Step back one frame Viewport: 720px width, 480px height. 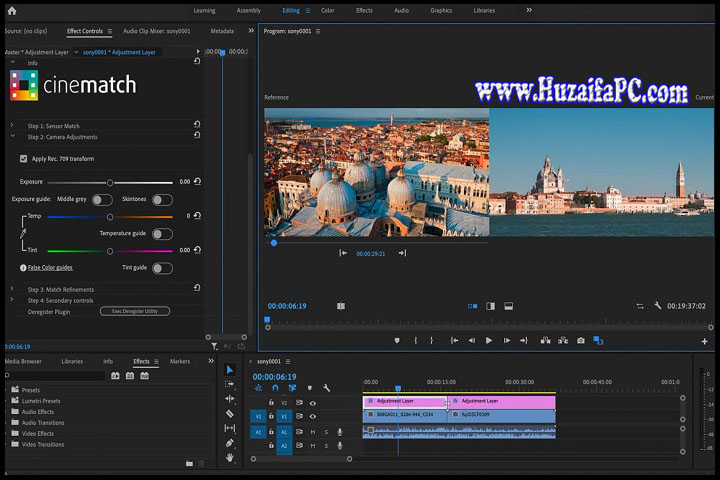472,340
